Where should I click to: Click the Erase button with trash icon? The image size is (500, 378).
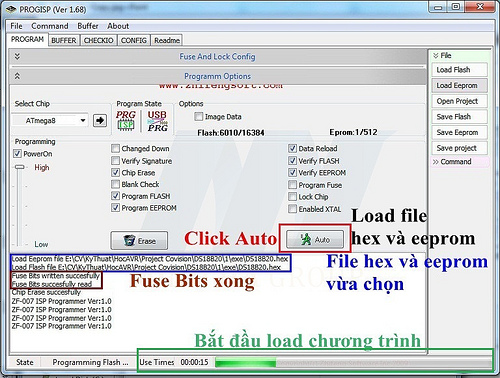coord(139,241)
